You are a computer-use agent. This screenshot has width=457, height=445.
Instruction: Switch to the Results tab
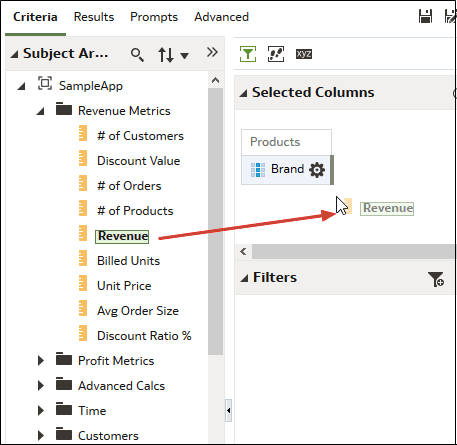[94, 17]
